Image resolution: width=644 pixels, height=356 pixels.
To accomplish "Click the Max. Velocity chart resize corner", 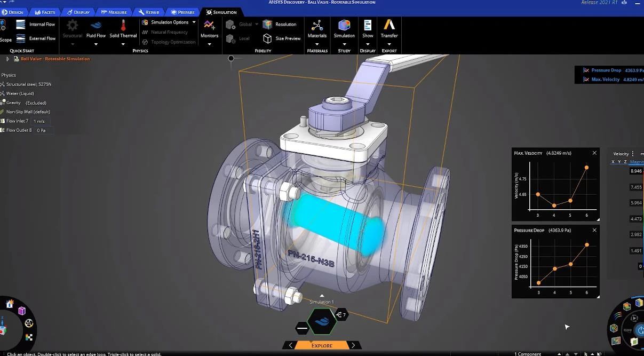I will tap(598, 219).
